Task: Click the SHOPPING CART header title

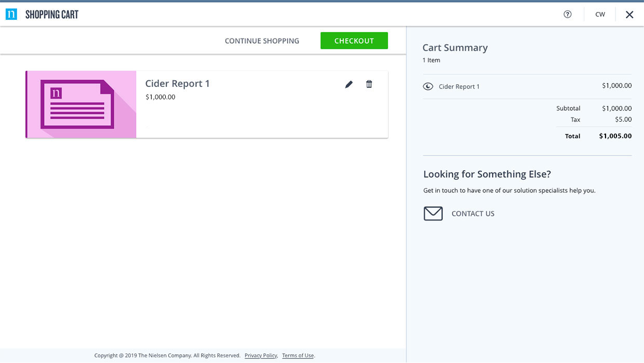Action: point(52,15)
